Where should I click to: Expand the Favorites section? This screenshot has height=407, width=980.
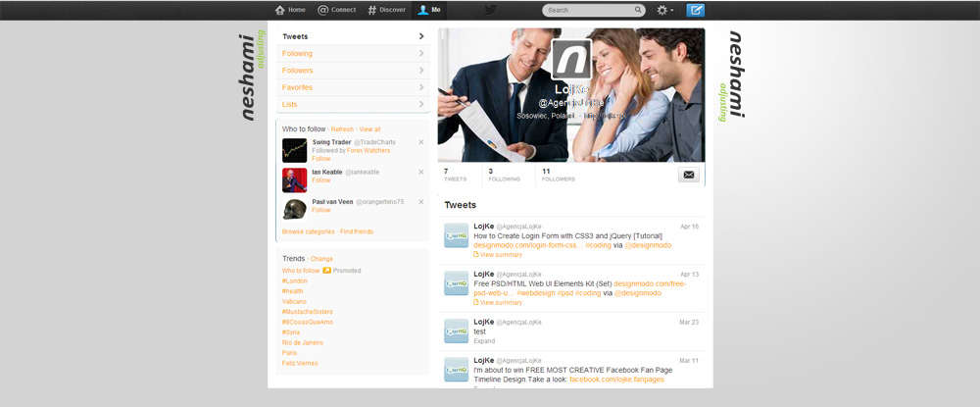(x=352, y=87)
